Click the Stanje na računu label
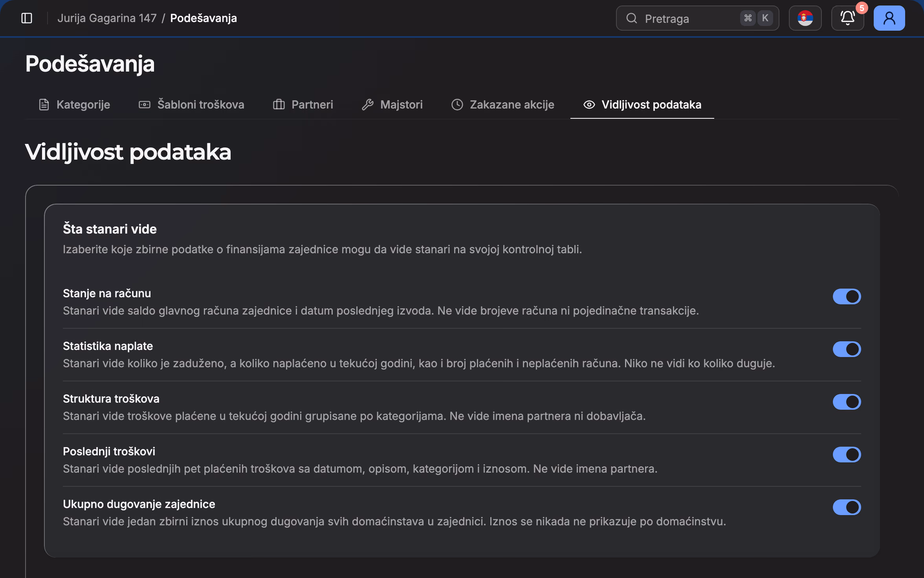The width and height of the screenshot is (924, 578). (107, 293)
